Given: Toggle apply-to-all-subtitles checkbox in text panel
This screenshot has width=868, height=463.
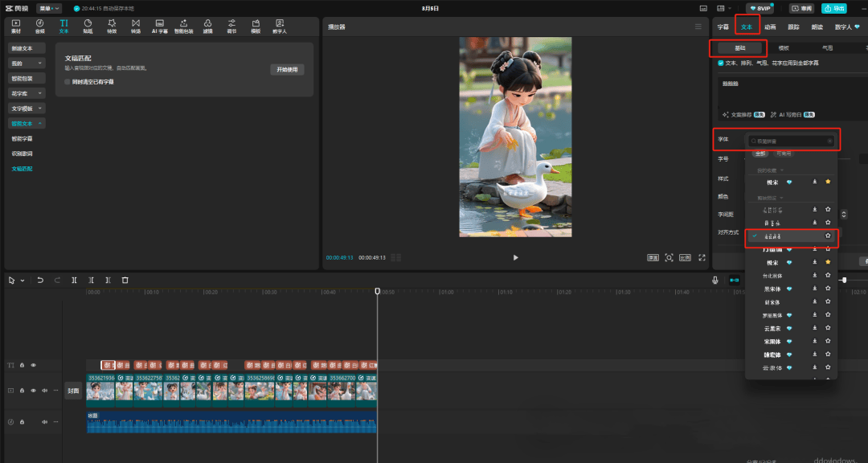Looking at the screenshot, I should 721,63.
